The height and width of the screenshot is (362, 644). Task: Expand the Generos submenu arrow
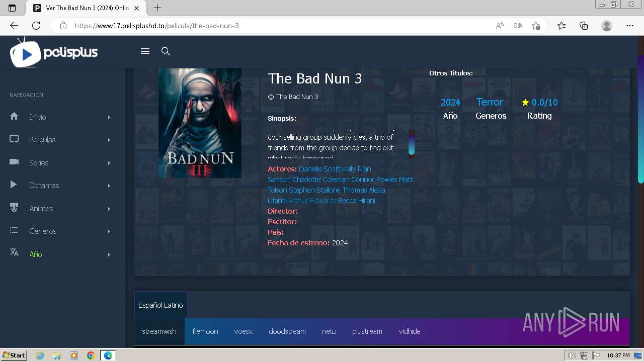coord(109,231)
